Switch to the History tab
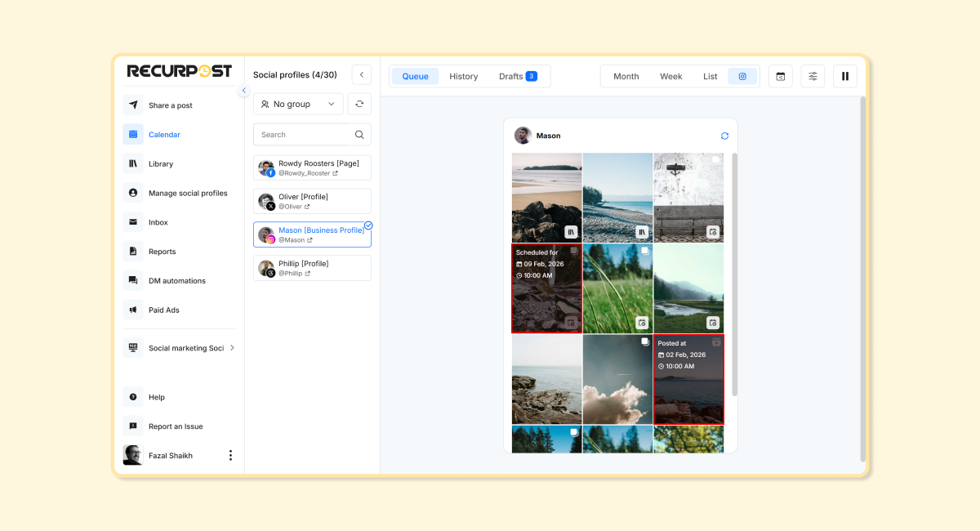The image size is (980, 531). pos(463,76)
